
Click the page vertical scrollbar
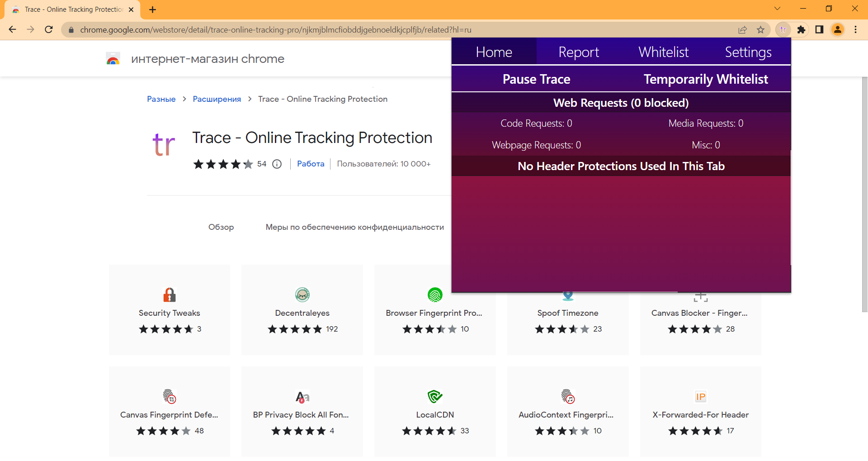click(864, 195)
